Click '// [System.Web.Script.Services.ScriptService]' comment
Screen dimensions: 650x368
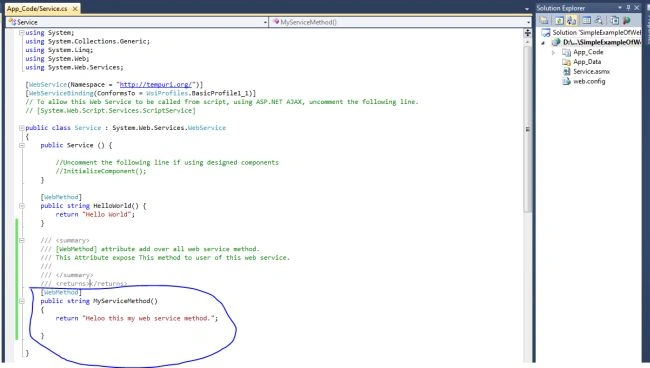(x=110, y=111)
